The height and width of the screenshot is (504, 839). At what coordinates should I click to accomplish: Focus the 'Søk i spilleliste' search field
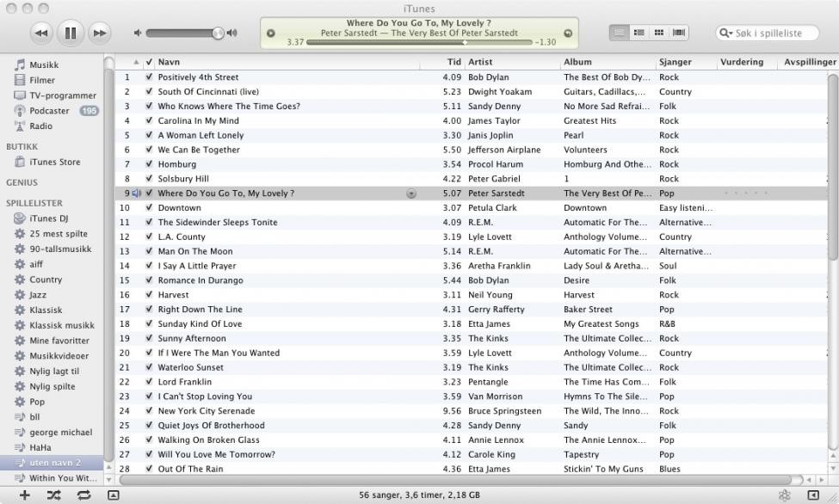coord(768,34)
